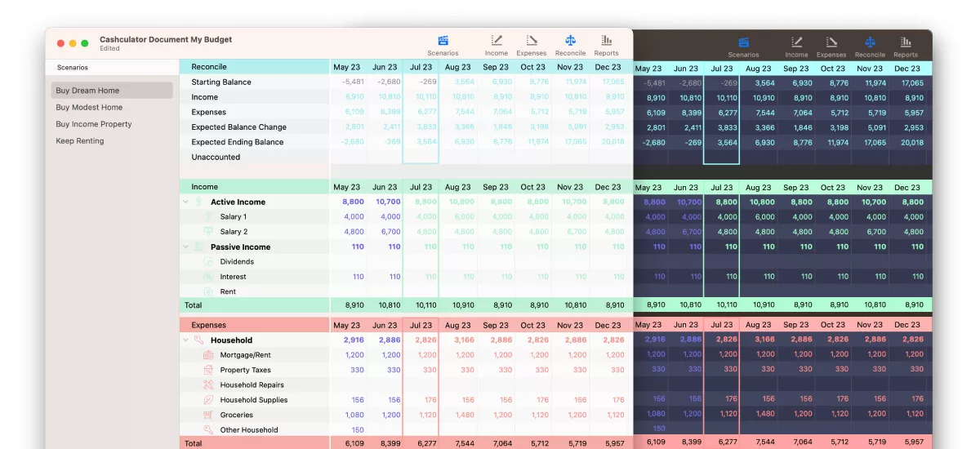Click the Income Total row label

[x=193, y=305]
